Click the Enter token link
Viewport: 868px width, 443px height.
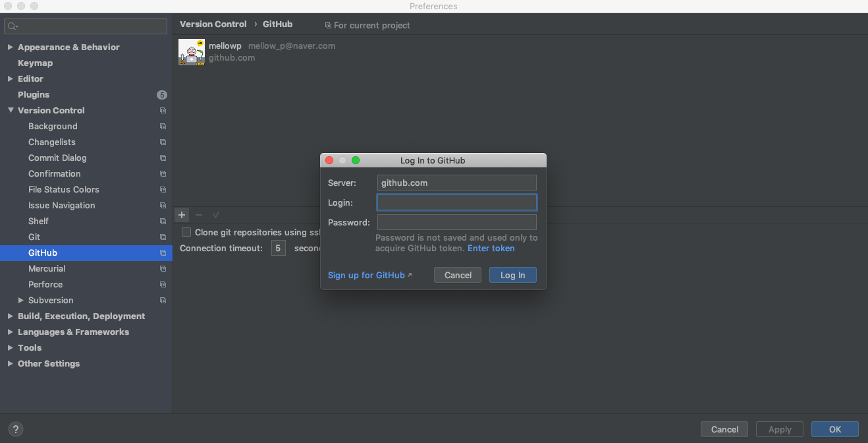[x=491, y=249]
